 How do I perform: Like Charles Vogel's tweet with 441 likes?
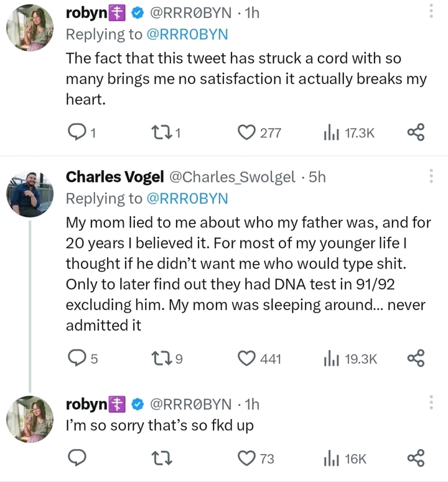pos(248,358)
